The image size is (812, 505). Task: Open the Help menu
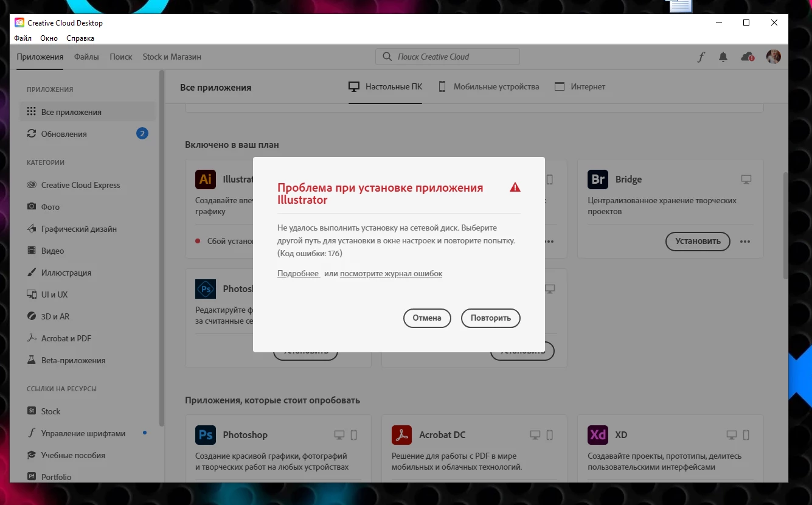point(80,38)
